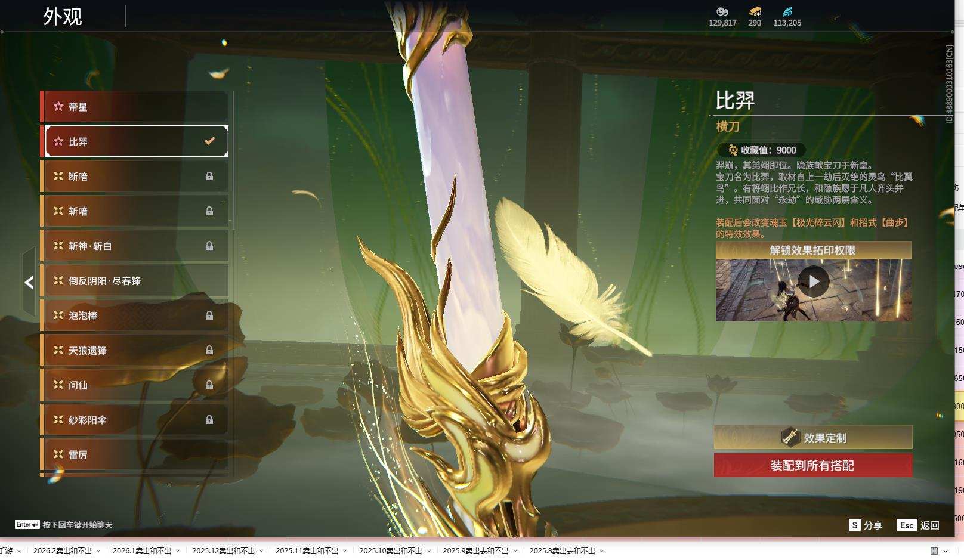This screenshot has width=964, height=560.
Task: Open dropdown for 2025.11卖出和不出 sheet tab
Action: click(345, 551)
